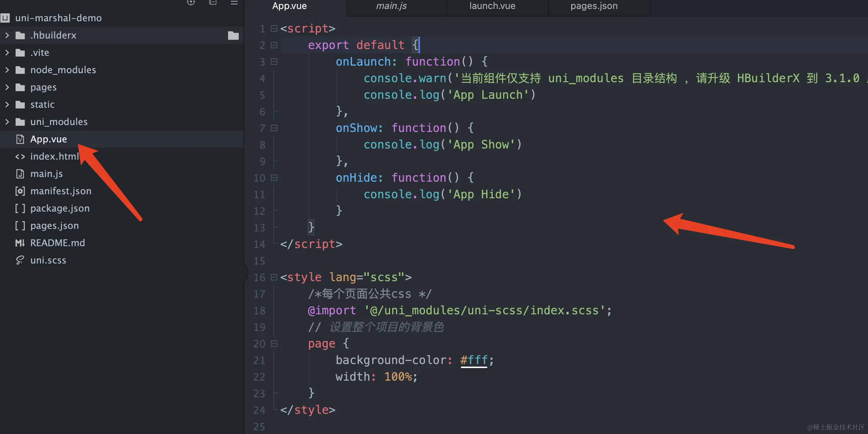The width and height of the screenshot is (868, 434).
Task: Switch to the main.js tab
Action: (392, 6)
